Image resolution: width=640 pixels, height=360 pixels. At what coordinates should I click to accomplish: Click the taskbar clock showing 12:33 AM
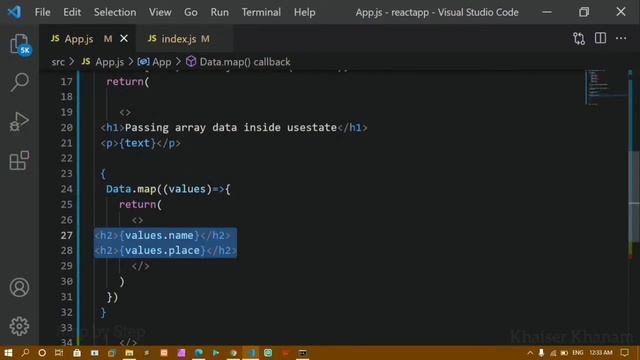[601, 353]
